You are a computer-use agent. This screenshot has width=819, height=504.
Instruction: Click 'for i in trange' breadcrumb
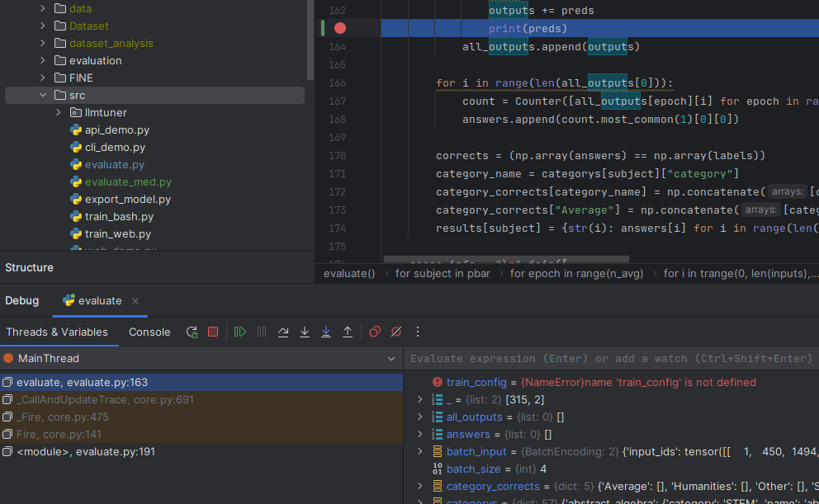click(x=741, y=273)
